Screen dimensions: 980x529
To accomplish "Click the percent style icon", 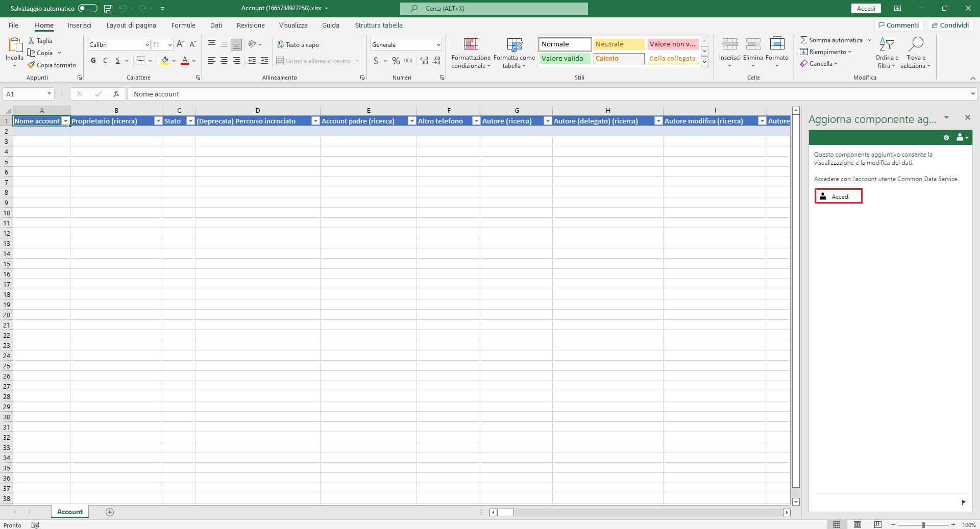I will pos(396,61).
